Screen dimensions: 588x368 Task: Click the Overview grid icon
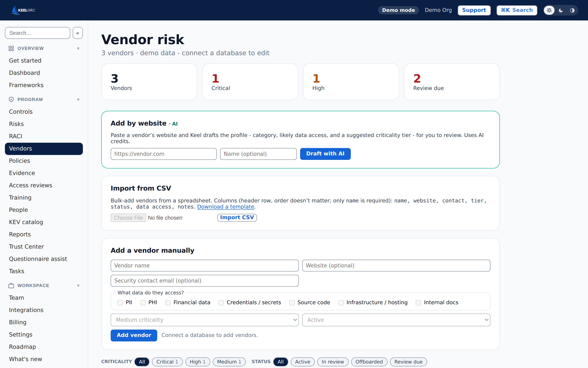[11, 48]
